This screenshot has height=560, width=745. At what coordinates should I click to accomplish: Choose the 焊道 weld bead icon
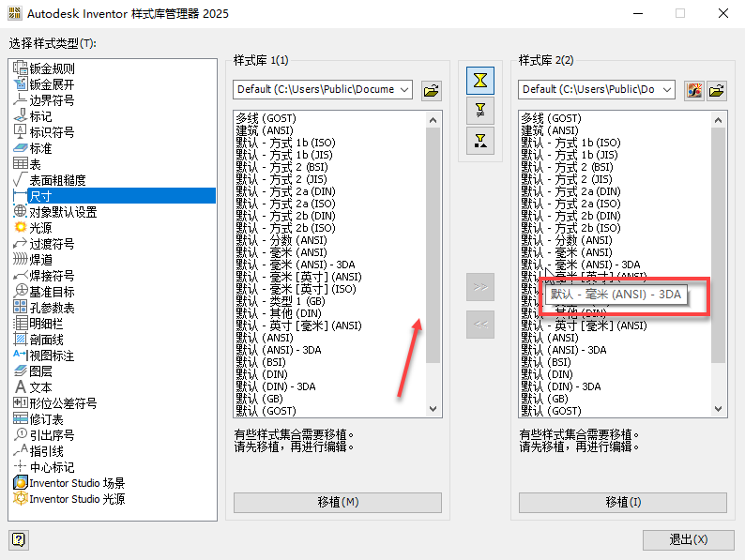(20, 259)
